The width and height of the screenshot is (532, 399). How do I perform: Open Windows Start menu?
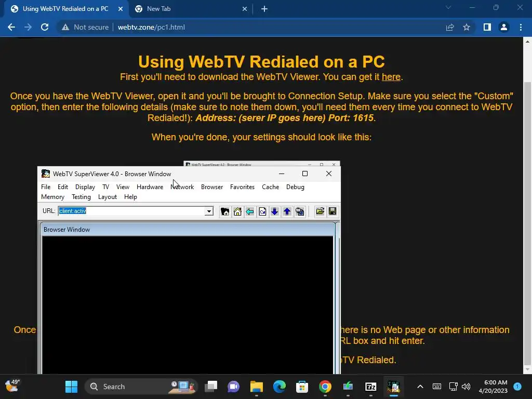tap(71, 387)
